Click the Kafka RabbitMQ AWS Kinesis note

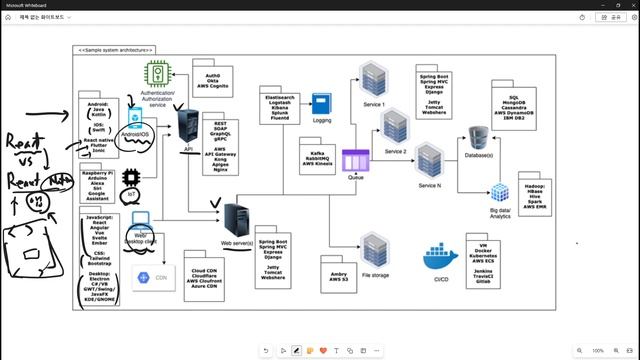318,156
